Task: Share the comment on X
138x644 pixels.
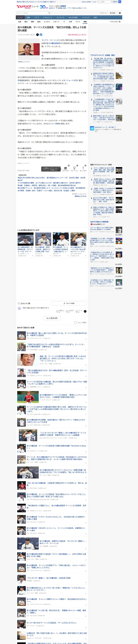Action: pyautogui.click(x=85, y=311)
